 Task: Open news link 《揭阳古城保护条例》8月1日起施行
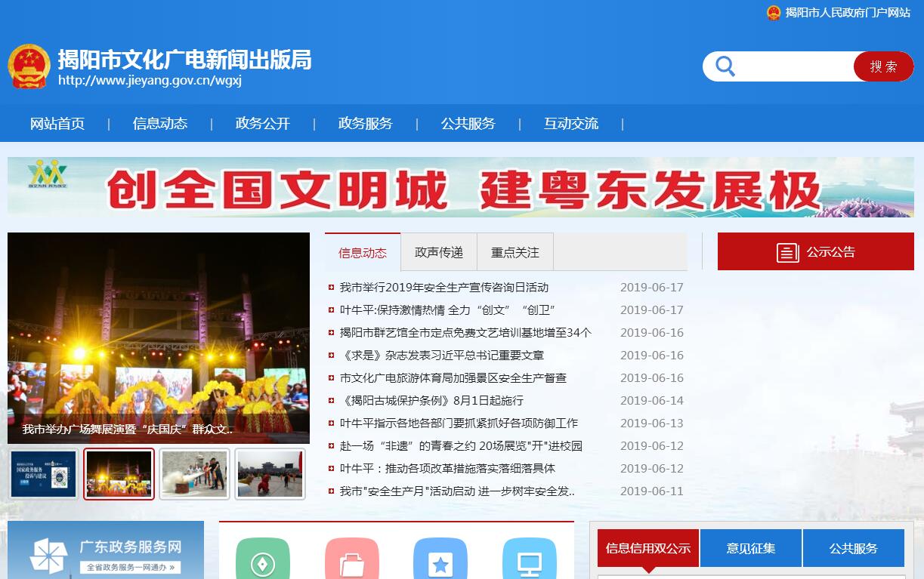click(x=431, y=400)
